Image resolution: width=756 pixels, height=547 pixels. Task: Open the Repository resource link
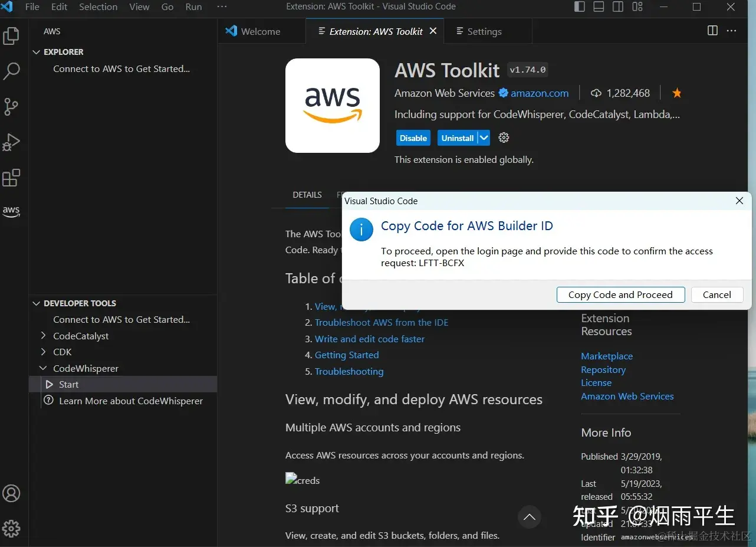click(603, 370)
